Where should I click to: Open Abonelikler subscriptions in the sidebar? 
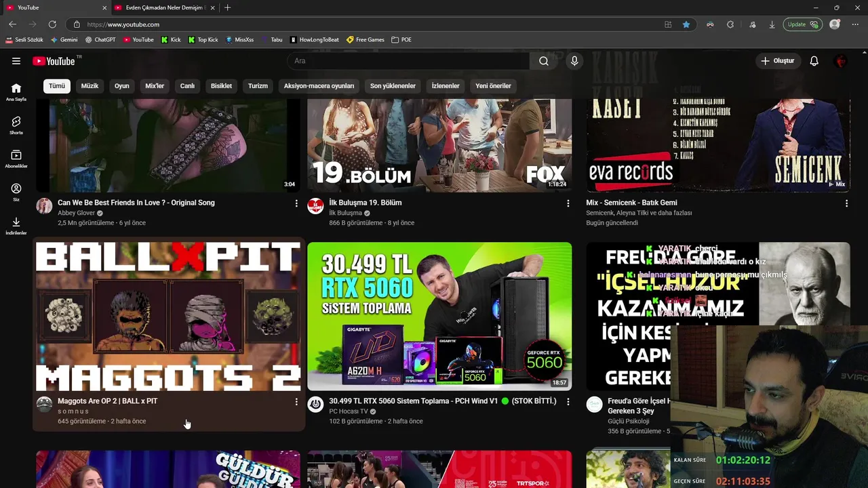click(16, 159)
